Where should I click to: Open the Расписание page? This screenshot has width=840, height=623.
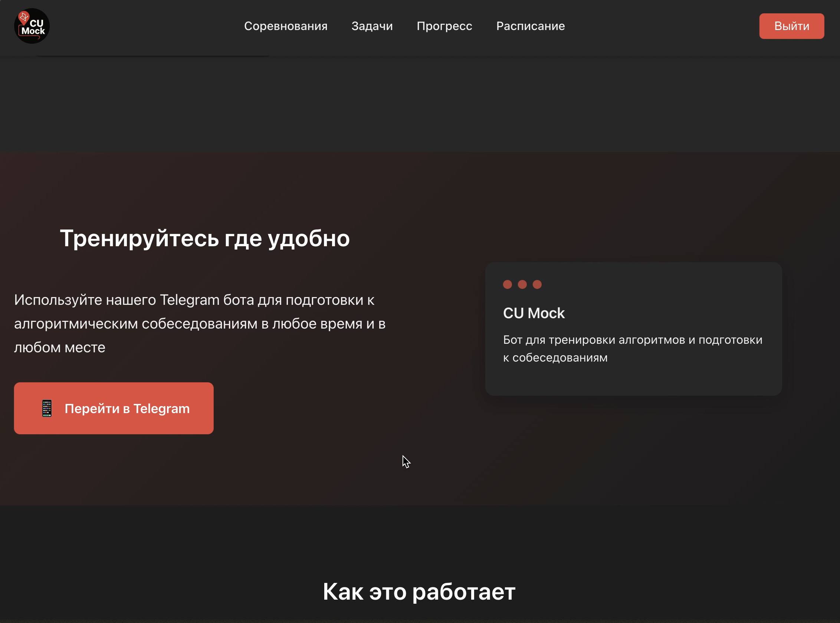click(x=530, y=26)
